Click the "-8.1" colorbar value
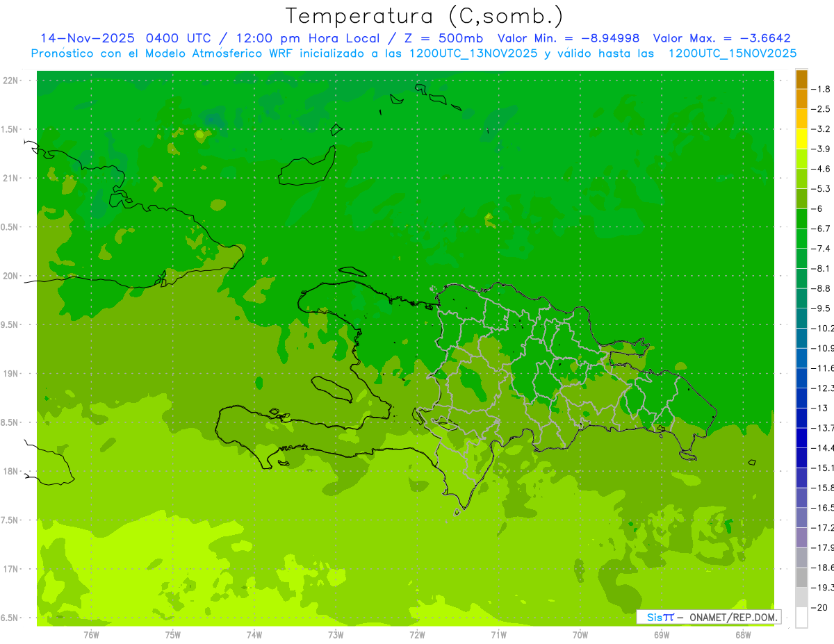 (x=821, y=268)
